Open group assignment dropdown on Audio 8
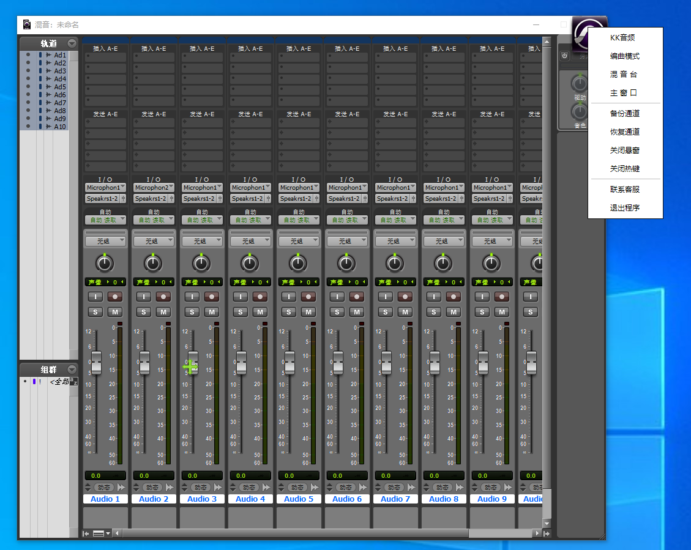 pos(444,241)
